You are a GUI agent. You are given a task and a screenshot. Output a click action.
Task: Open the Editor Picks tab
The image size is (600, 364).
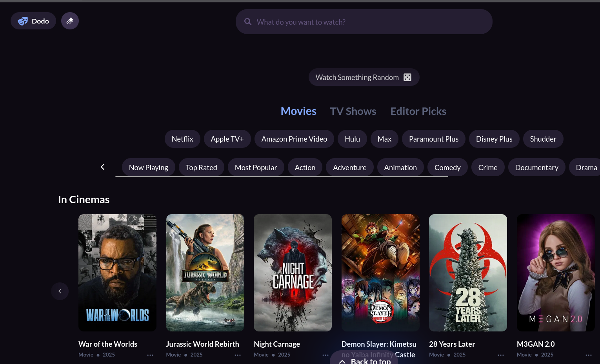coord(418,111)
